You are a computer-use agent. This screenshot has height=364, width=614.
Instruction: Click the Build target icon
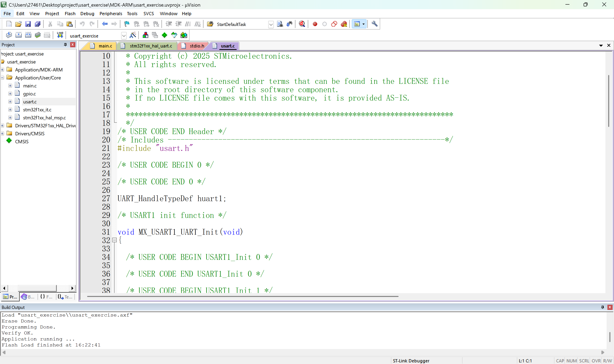18,35
